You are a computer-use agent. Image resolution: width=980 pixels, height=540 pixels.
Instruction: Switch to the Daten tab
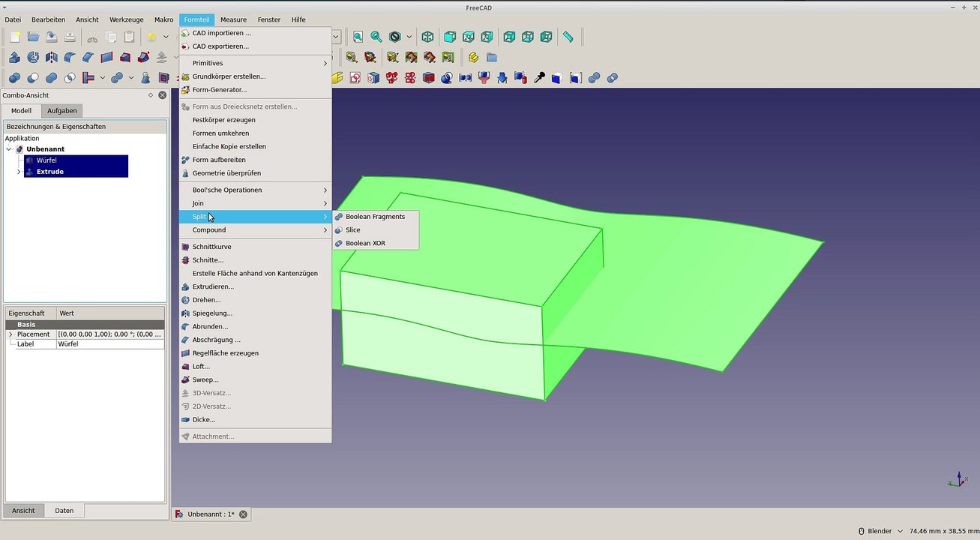pyautogui.click(x=64, y=511)
